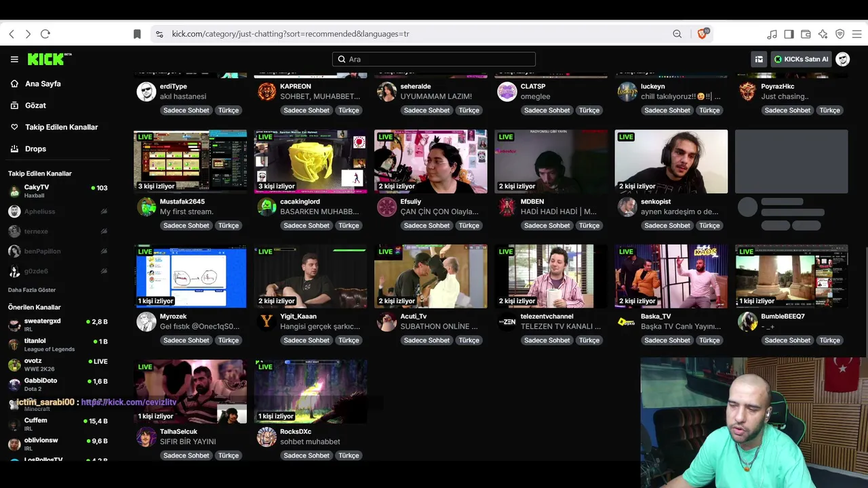Click Sadece Sohbet tag under erdiType

(x=186, y=110)
